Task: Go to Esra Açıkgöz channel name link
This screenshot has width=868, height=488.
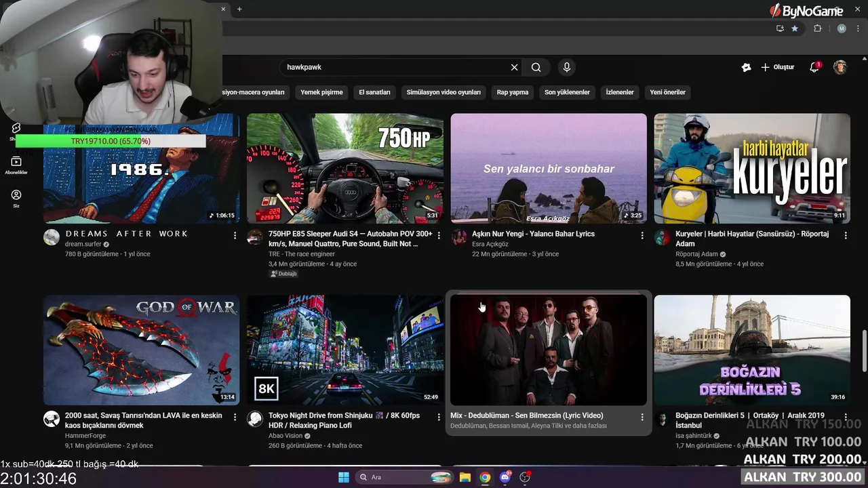Action: (x=490, y=244)
